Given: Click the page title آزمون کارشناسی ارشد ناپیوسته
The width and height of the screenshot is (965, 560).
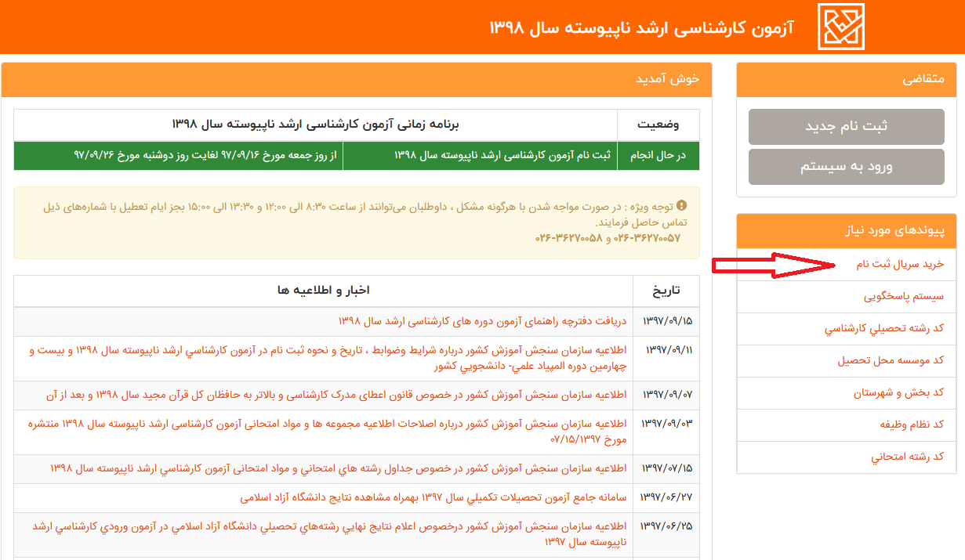Looking at the screenshot, I should 641,28.
